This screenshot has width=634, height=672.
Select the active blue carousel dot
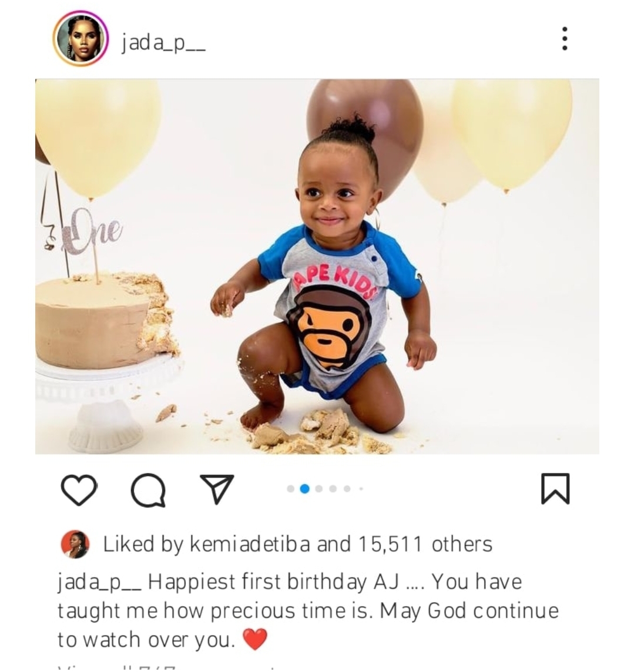coord(305,489)
